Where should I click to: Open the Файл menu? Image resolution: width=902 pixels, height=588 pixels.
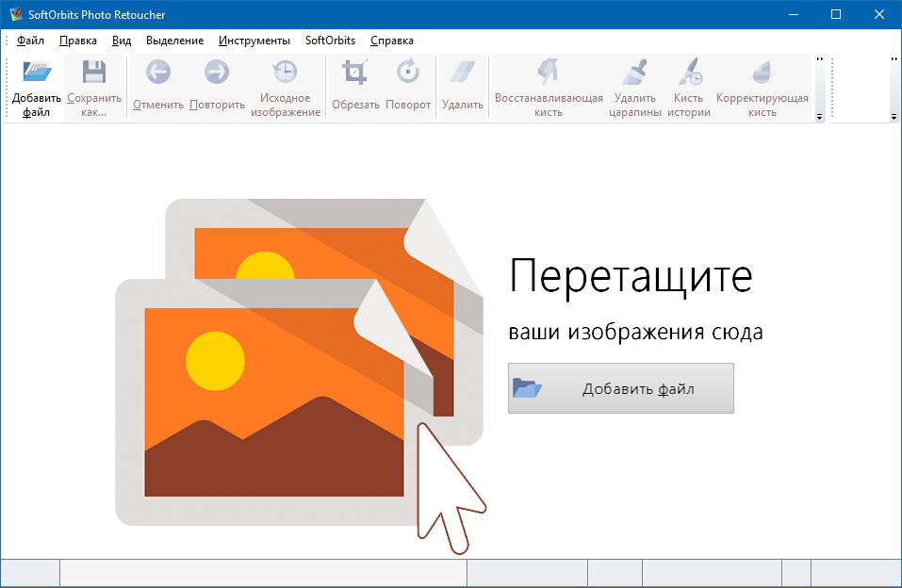coord(30,41)
